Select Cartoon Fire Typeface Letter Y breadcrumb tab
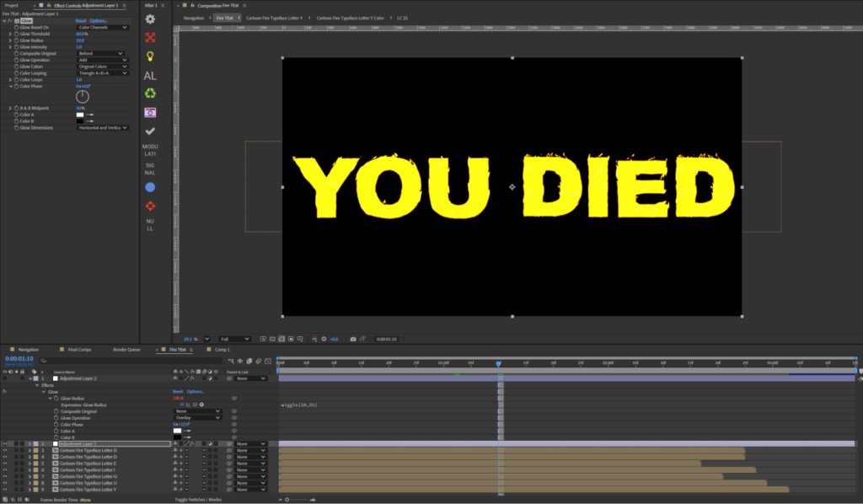863x504 pixels. coord(275,19)
